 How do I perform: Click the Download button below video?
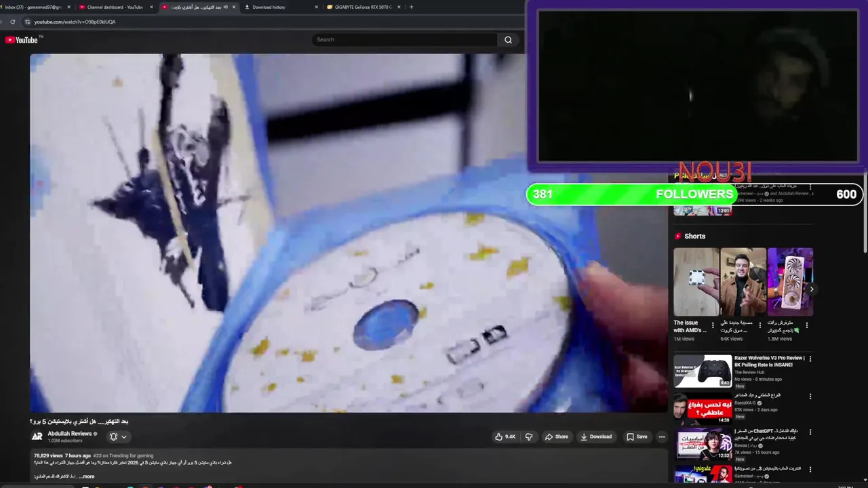pos(595,436)
